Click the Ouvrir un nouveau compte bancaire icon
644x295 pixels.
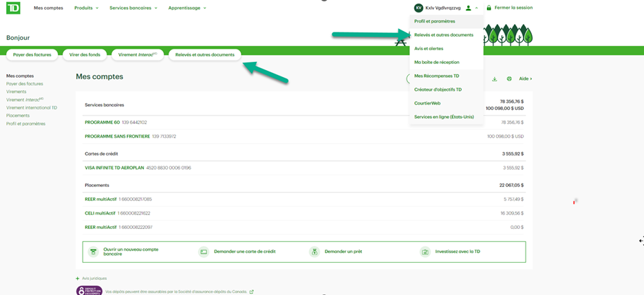(x=95, y=252)
